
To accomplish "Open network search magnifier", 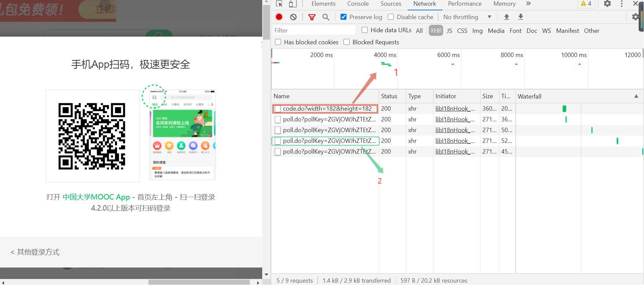I will point(326,17).
